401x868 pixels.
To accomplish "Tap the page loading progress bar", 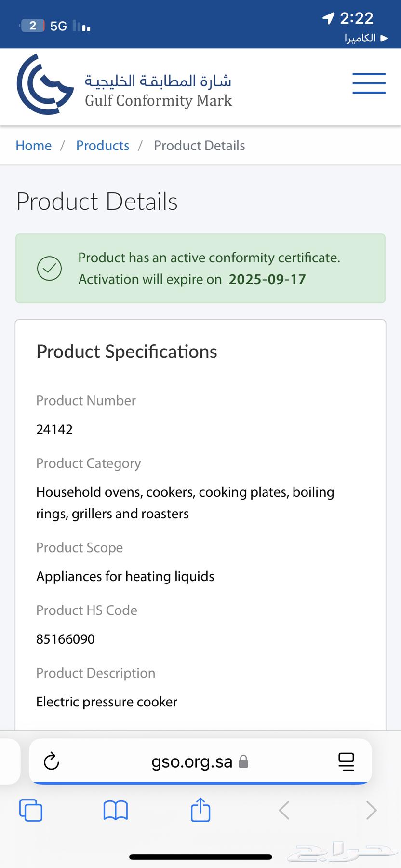I will coord(200,783).
